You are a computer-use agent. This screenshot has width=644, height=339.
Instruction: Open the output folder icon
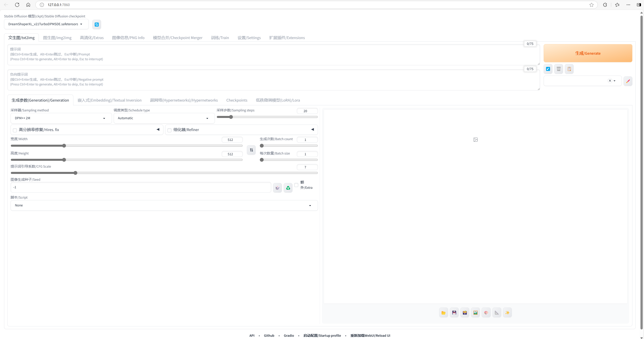tap(443, 313)
